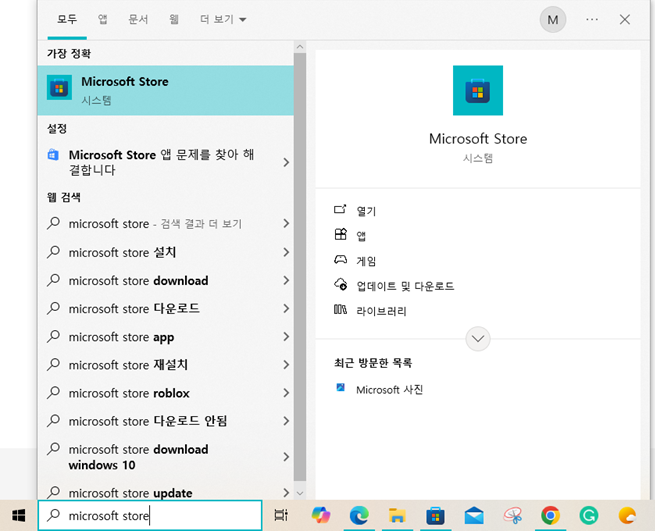Click the large Microsoft Store tile icon
The height and width of the screenshot is (531, 655).
(477, 90)
